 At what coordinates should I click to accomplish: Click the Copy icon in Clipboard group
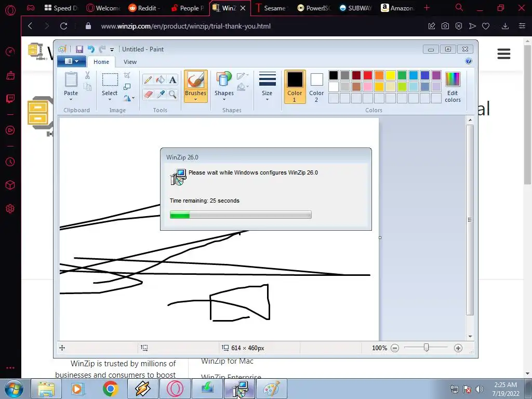click(x=87, y=87)
